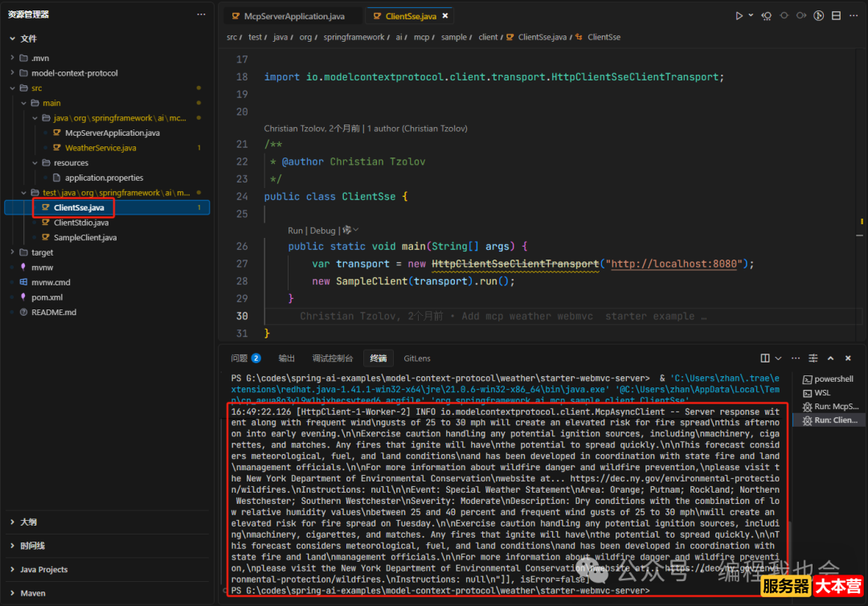Open the mvnw file

tap(42, 268)
